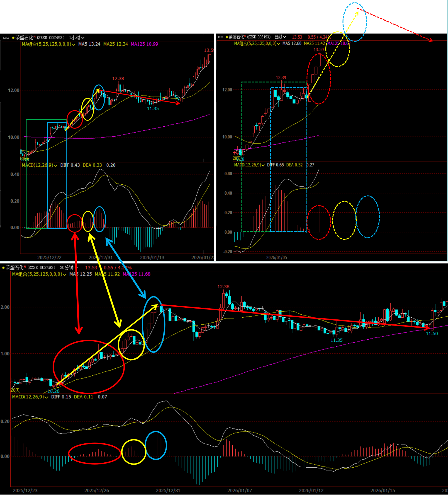Image resolution: width=448 pixels, height=495 pixels.
Task: Click link icon in 1-hour chart header
Action: point(6,38)
